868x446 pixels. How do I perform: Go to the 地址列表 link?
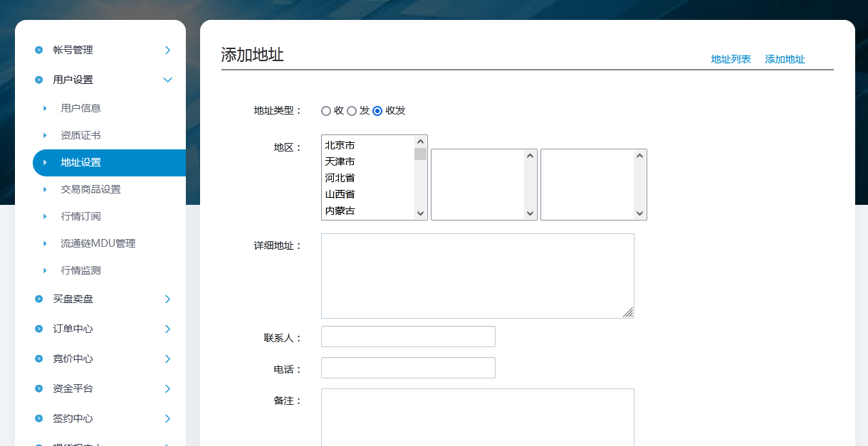tap(731, 59)
